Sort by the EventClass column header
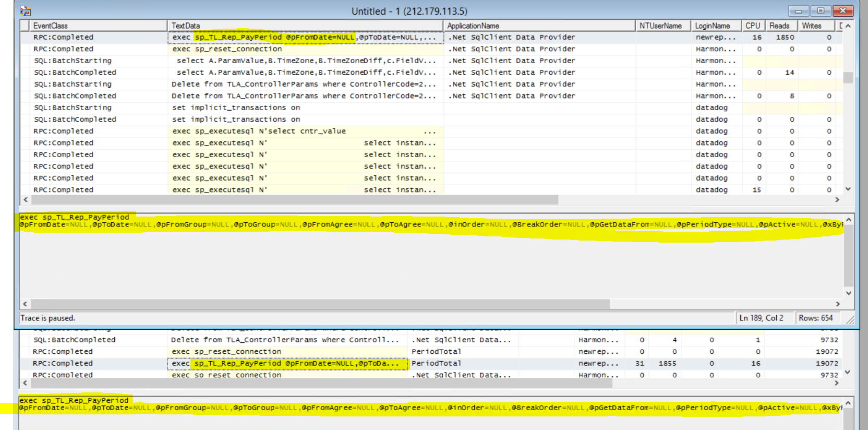The width and height of the screenshot is (868, 430). [x=98, y=26]
